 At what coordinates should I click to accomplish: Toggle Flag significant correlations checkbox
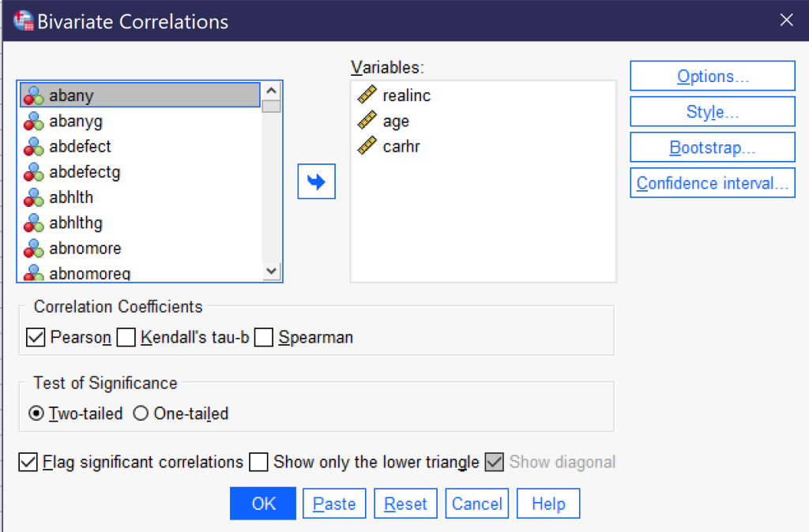pyautogui.click(x=28, y=462)
